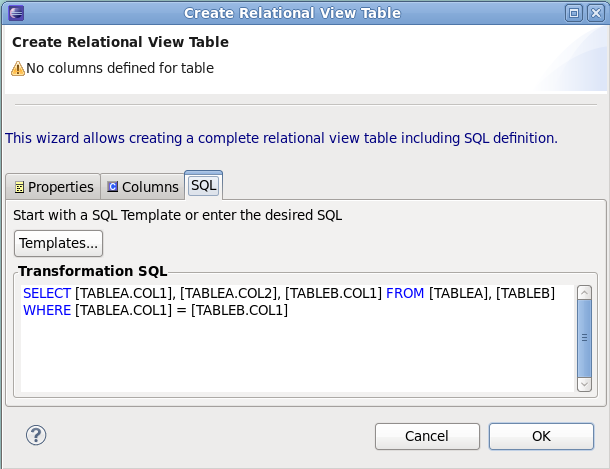Switch to the Columns tab
The image size is (610, 469).
coord(142,187)
